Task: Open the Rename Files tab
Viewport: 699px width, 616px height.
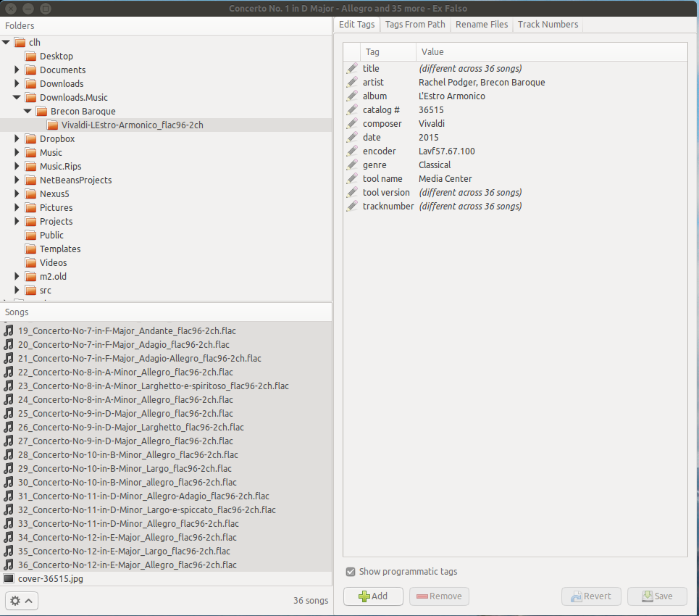Action: tap(482, 25)
